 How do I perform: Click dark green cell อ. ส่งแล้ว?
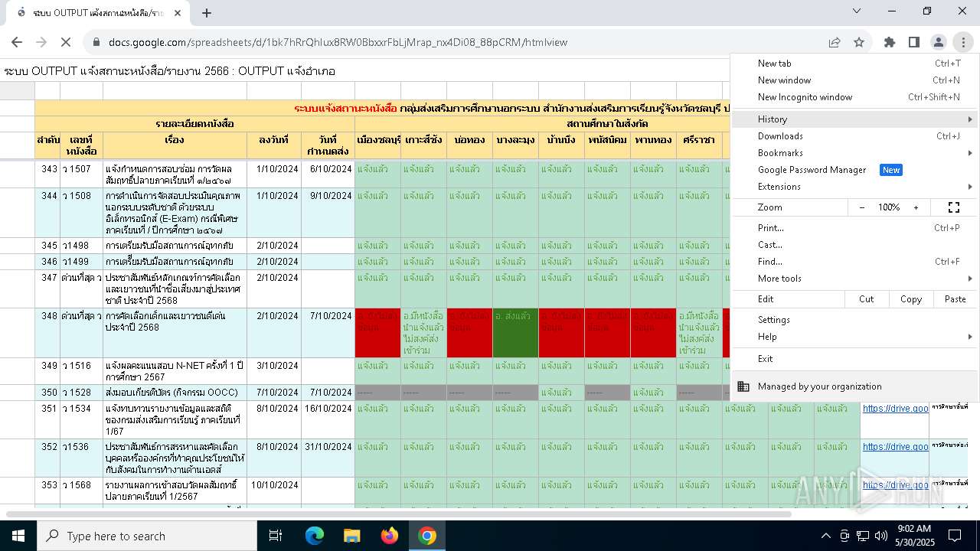[515, 333]
